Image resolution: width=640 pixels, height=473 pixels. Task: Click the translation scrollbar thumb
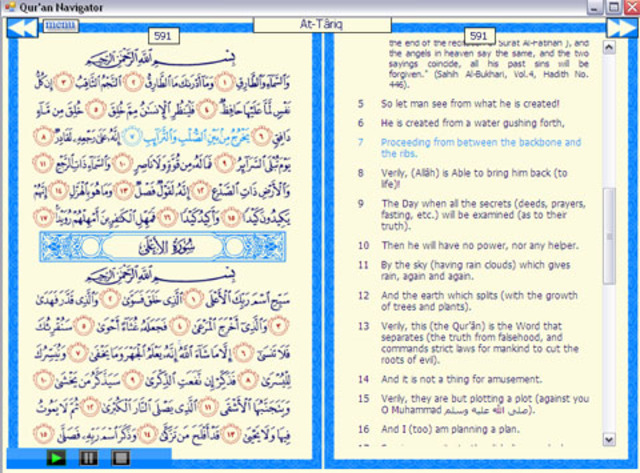tap(609, 235)
